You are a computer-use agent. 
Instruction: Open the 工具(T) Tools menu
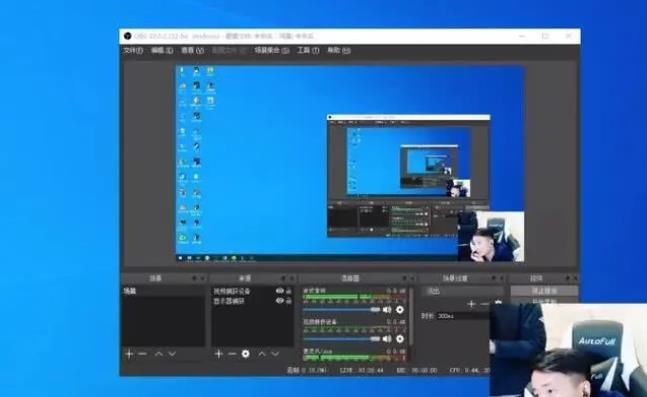(x=308, y=50)
